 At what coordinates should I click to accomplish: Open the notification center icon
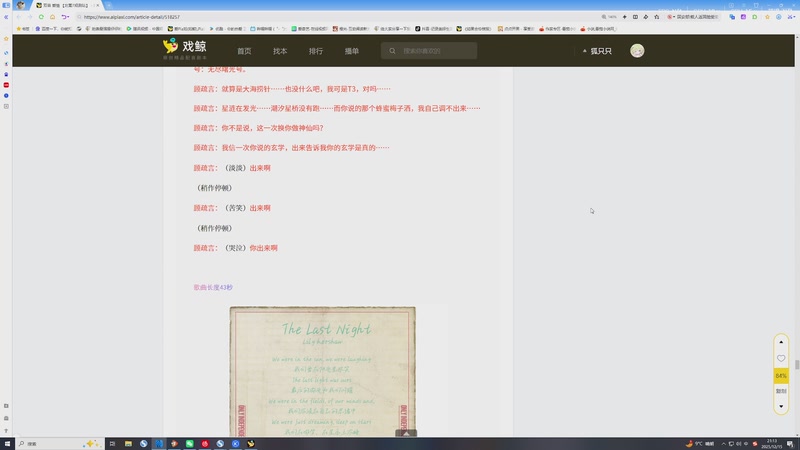[x=790, y=444]
